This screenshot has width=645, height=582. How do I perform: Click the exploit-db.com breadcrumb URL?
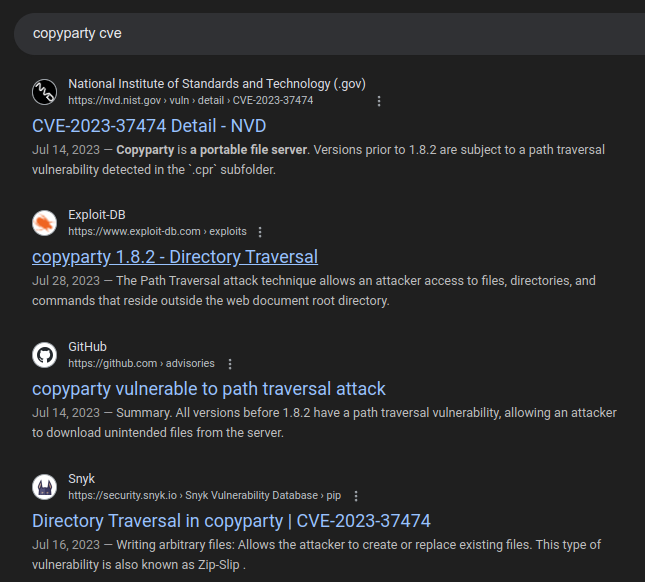pyautogui.click(x=157, y=232)
